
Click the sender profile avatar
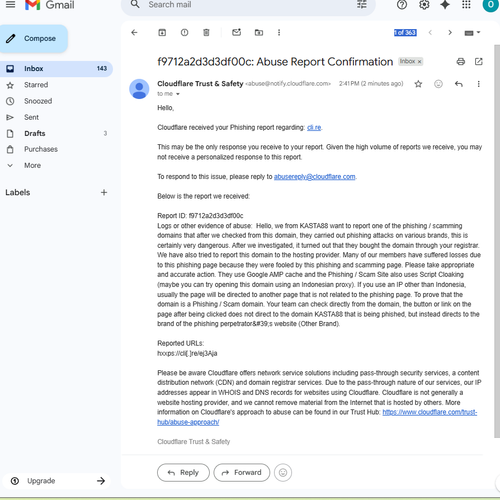pyautogui.click(x=139, y=89)
